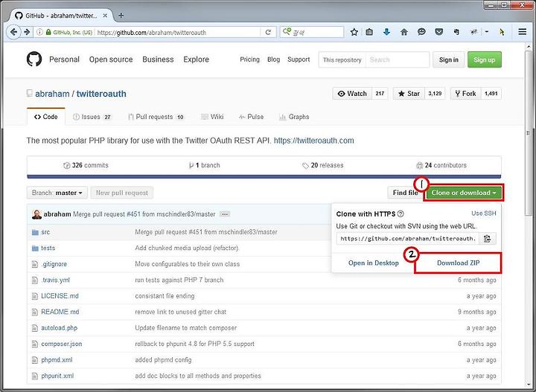Fork the repository
Viewport: 536px width, 392px height.
tap(466, 94)
